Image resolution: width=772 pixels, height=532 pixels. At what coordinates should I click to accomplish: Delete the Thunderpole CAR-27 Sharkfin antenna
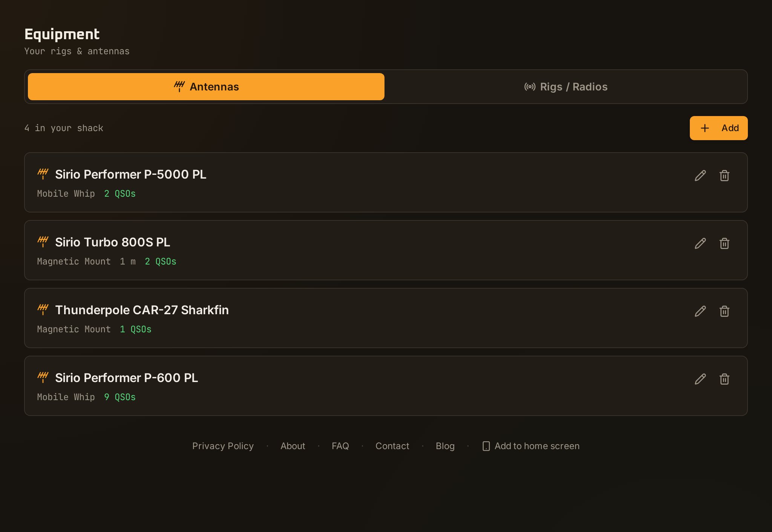click(x=724, y=311)
